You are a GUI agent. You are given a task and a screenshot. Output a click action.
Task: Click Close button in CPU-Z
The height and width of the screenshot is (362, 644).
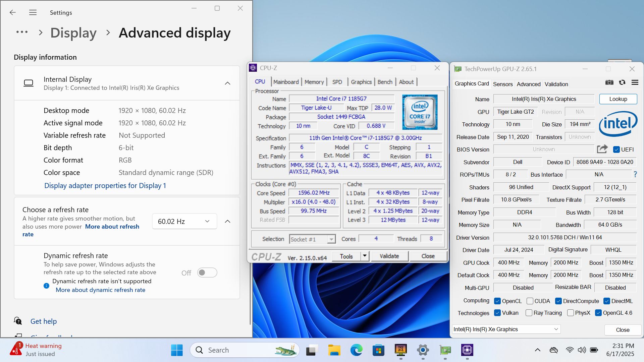[428, 256]
